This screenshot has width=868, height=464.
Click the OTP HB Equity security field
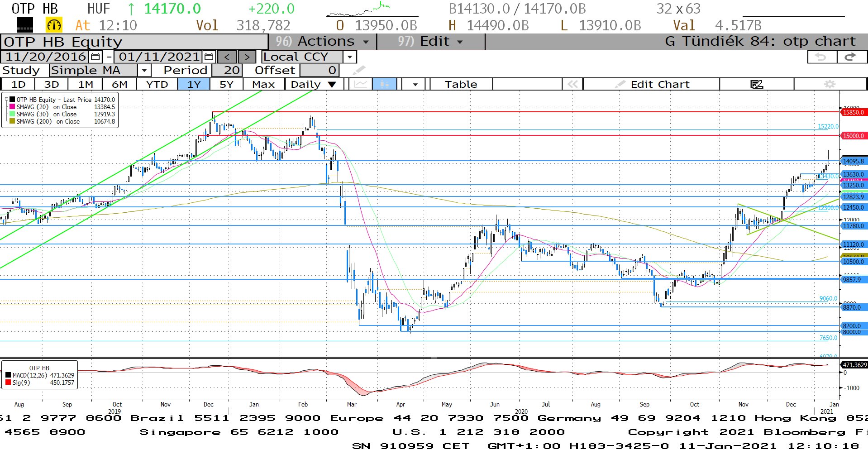pyautogui.click(x=134, y=42)
